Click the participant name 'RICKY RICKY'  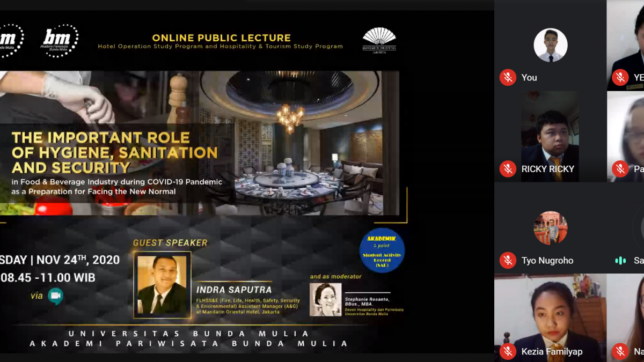point(548,169)
